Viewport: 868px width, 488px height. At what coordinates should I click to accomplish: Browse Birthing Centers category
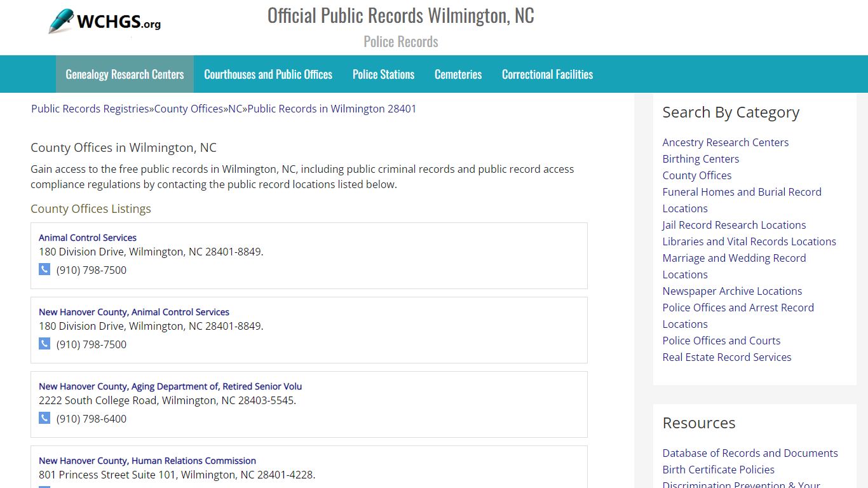pyautogui.click(x=701, y=159)
